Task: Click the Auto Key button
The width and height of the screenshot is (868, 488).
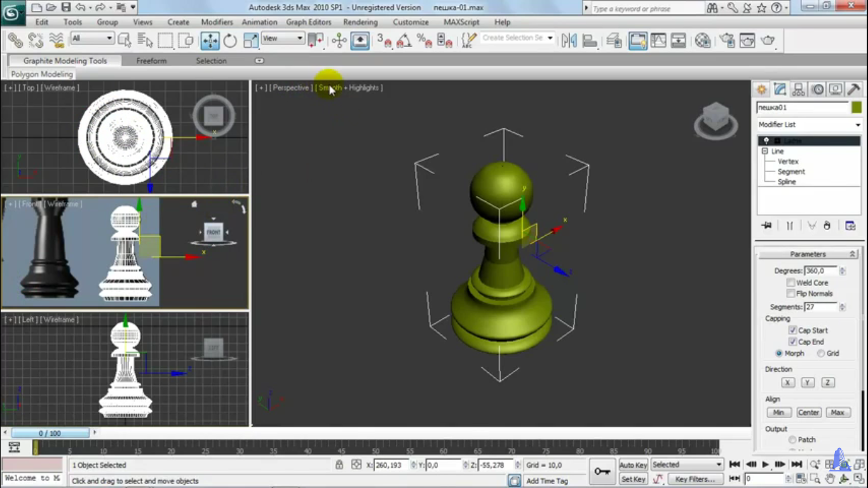Action: click(x=633, y=465)
